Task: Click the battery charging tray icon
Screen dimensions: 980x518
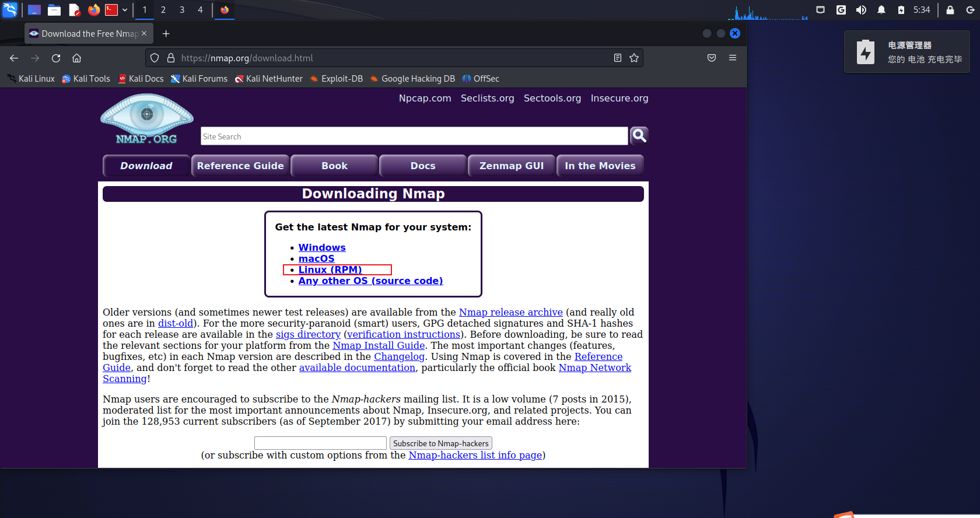Action: coord(901,10)
